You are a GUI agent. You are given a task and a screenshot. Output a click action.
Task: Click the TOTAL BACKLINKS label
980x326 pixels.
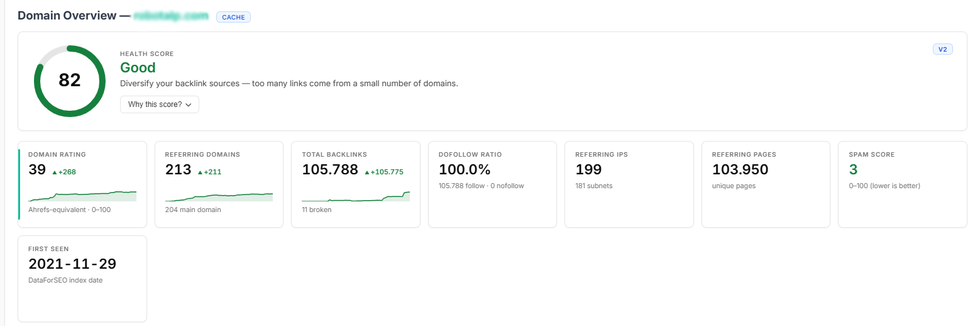point(334,154)
